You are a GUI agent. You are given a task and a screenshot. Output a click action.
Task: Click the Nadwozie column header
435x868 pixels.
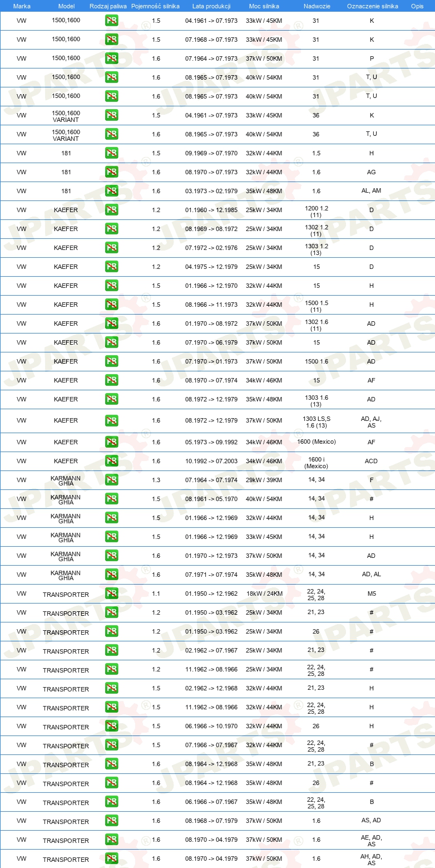tap(316, 6)
